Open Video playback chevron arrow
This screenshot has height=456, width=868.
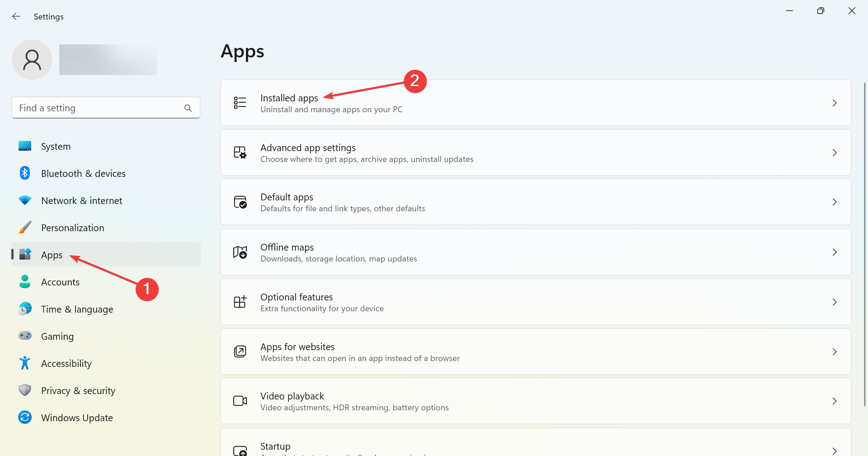click(x=835, y=401)
